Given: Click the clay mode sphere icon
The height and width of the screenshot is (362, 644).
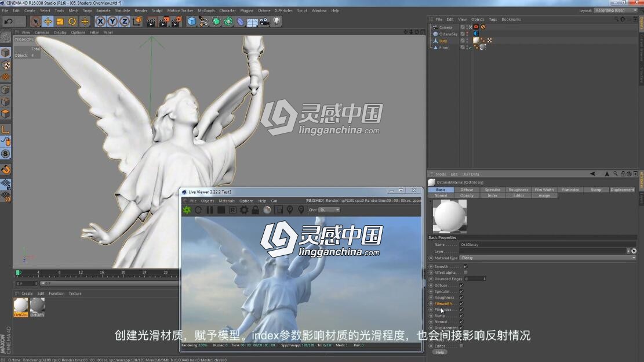Looking at the screenshot, I should (x=267, y=210).
